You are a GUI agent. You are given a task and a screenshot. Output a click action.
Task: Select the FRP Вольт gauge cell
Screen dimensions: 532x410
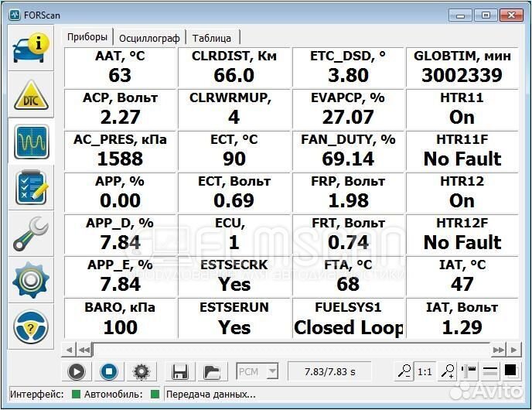tap(348, 193)
